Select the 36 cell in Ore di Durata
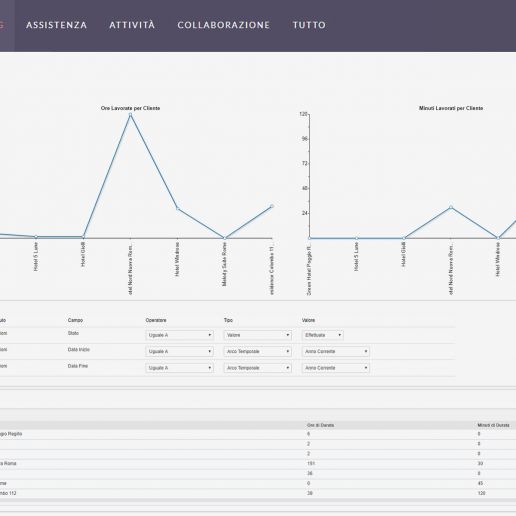 coord(310,473)
